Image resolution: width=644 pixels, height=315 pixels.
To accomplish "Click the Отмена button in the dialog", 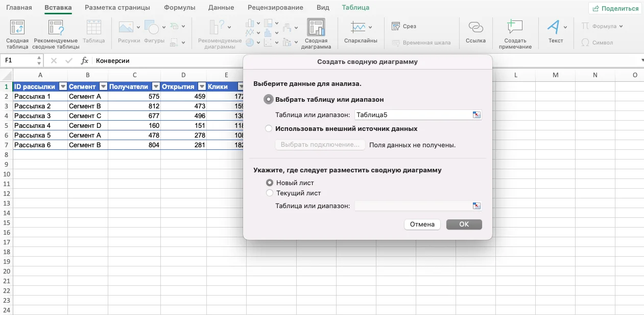I will pos(422,224).
